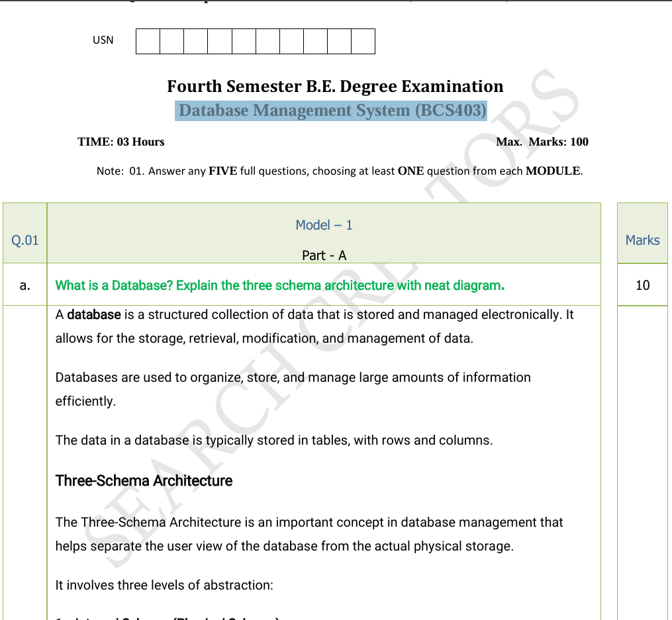672x620 pixels.
Task: Click the line 'helps separate the user view'
Action: pos(284,547)
